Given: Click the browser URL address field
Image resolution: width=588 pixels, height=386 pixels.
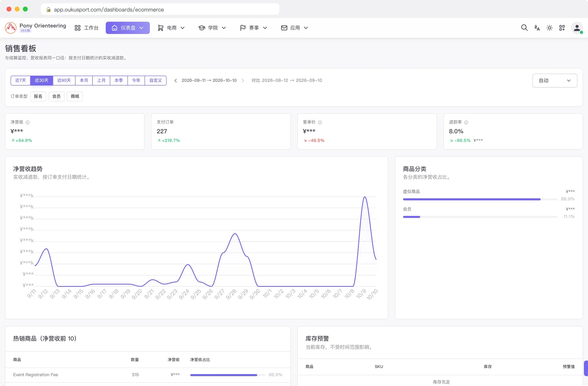Looking at the screenshot, I should (x=160, y=10).
